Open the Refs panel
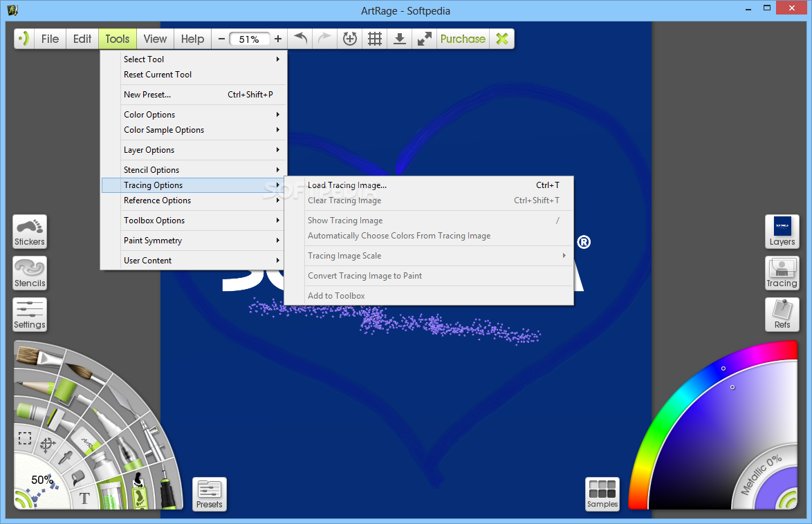The height and width of the screenshot is (524, 812). 782,315
